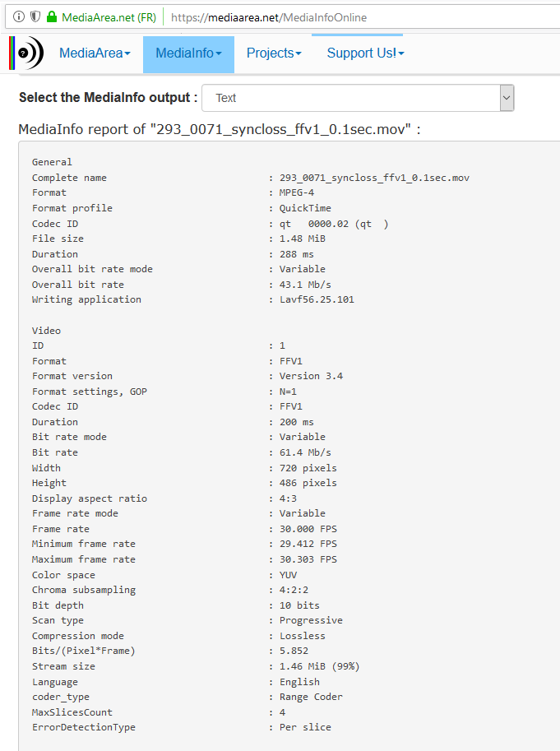Click the tracking protection shield icon
This screenshot has width=560, height=751.
[x=35, y=17]
